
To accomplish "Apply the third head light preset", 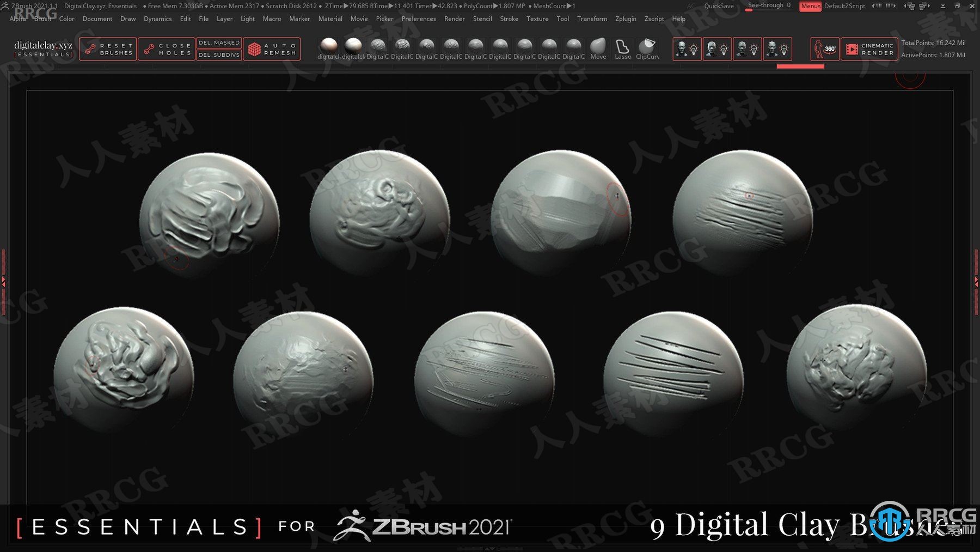I will tap(747, 49).
